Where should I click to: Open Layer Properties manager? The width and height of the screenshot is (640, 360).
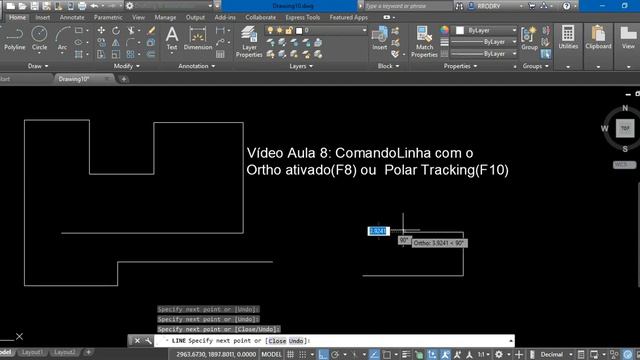pyautogui.click(x=249, y=42)
